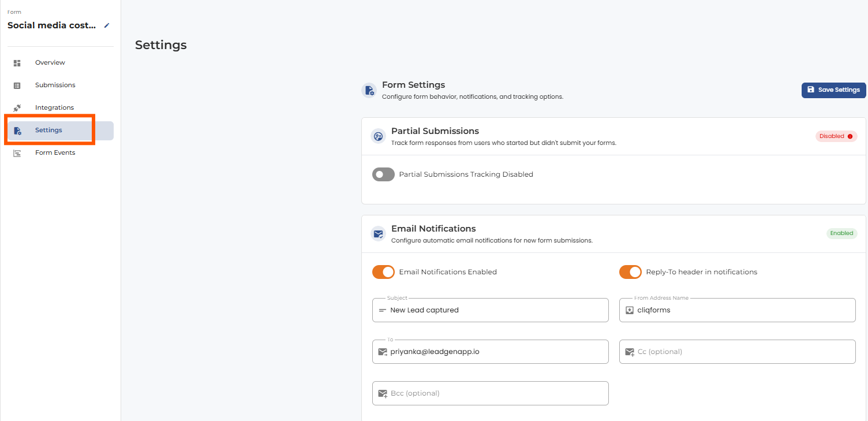
Task: Click the Integrations plug icon
Action: point(17,108)
